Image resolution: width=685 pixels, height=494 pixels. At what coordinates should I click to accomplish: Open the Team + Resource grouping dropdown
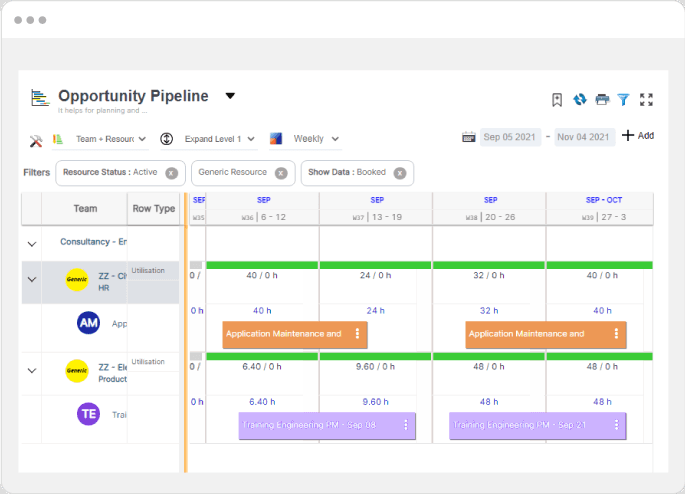(x=111, y=139)
